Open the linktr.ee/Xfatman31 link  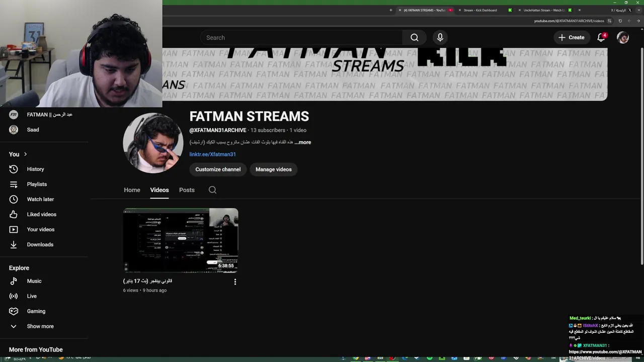tap(212, 154)
